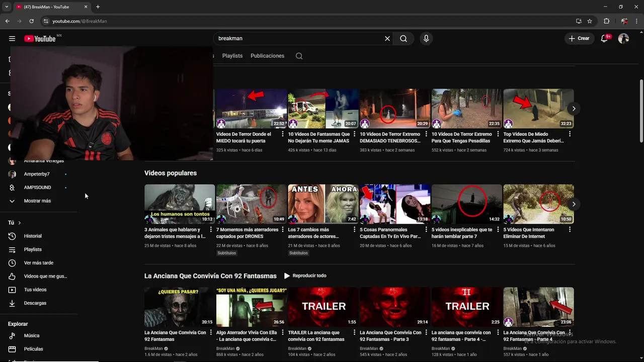Open '5 videos inexplicables que te harán temblar' title
Viewport: 644px width, 362px height.
click(462, 233)
